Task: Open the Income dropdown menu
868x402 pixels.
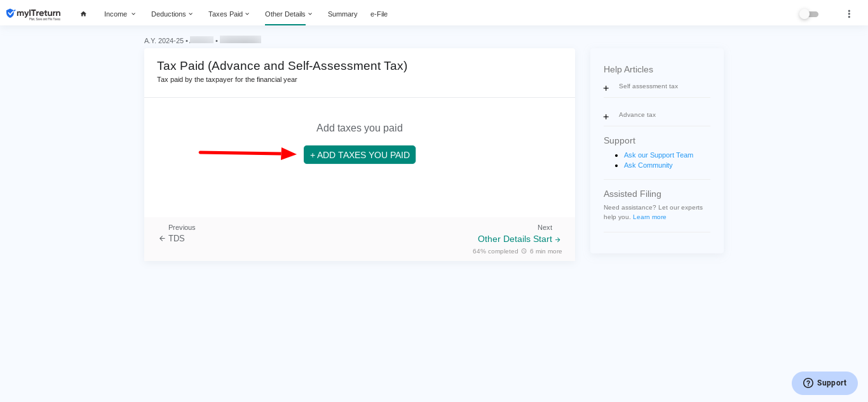Action: 119,14
